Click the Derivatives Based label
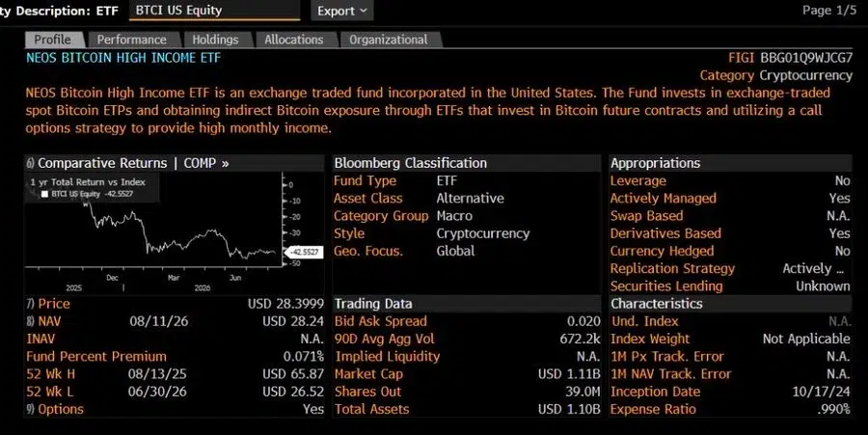Image resolution: width=868 pixels, height=435 pixels. [665, 233]
